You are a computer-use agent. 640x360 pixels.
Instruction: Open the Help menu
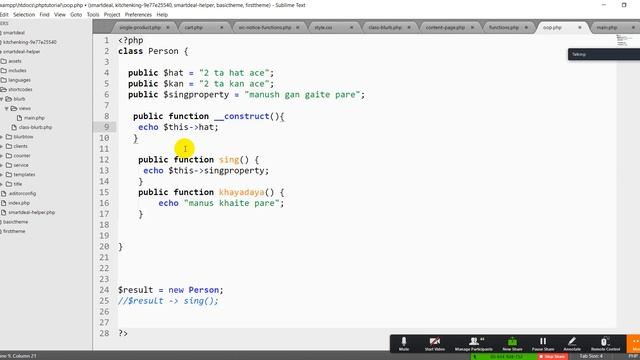[x=162, y=15]
